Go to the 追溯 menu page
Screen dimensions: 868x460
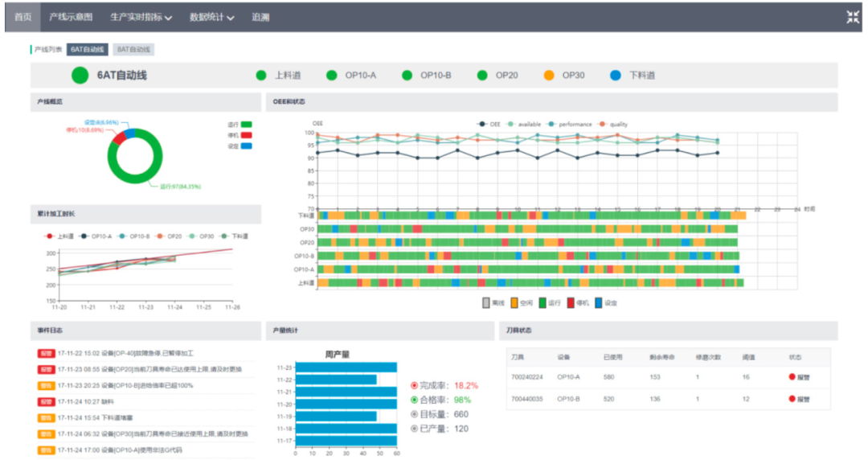(x=260, y=17)
